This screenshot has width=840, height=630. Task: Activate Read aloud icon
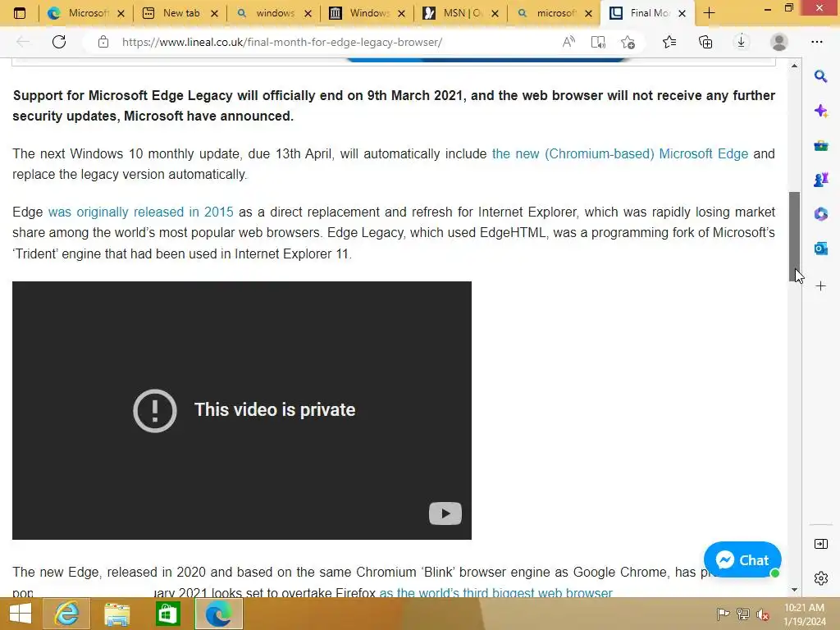point(568,42)
